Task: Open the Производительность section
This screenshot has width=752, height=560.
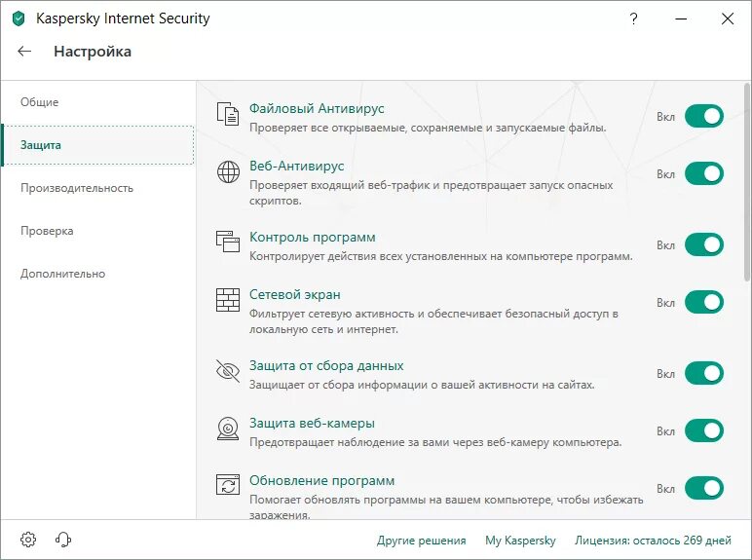Action: point(77,188)
